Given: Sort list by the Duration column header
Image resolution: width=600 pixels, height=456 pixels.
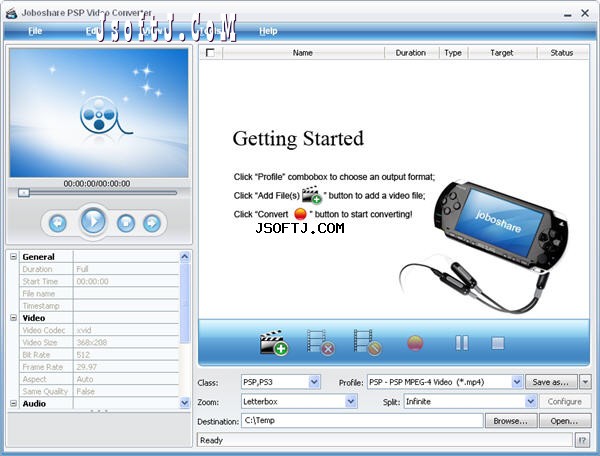Looking at the screenshot, I should click(x=411, y=53).
